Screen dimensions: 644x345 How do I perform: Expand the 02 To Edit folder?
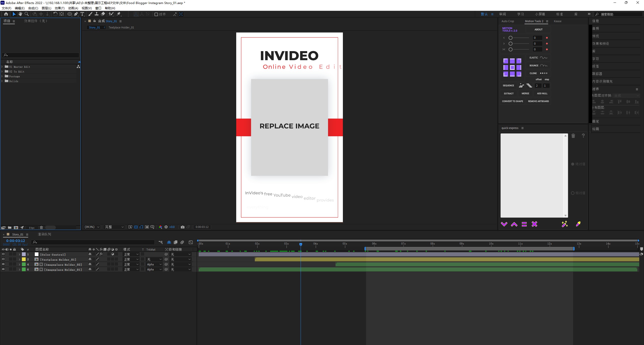click(2, 72)
